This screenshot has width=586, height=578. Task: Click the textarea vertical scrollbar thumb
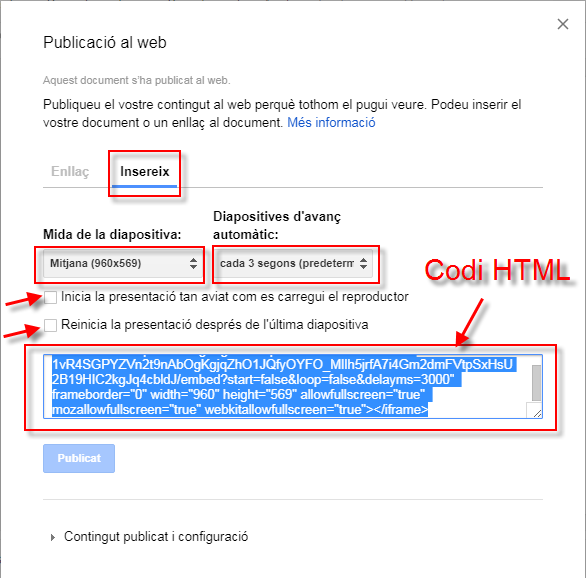pos(536,383)
